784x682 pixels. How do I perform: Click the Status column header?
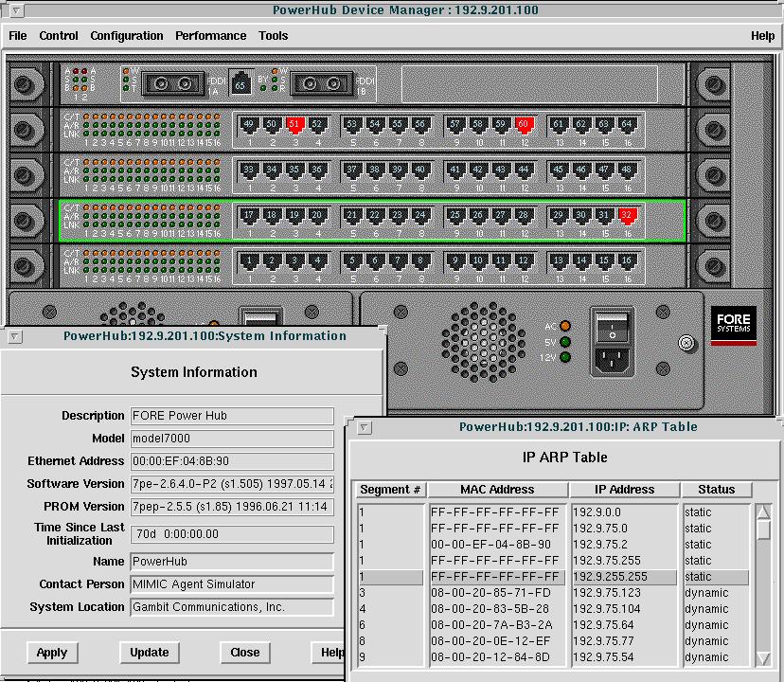pyautogui.click(x=717, y=490)
